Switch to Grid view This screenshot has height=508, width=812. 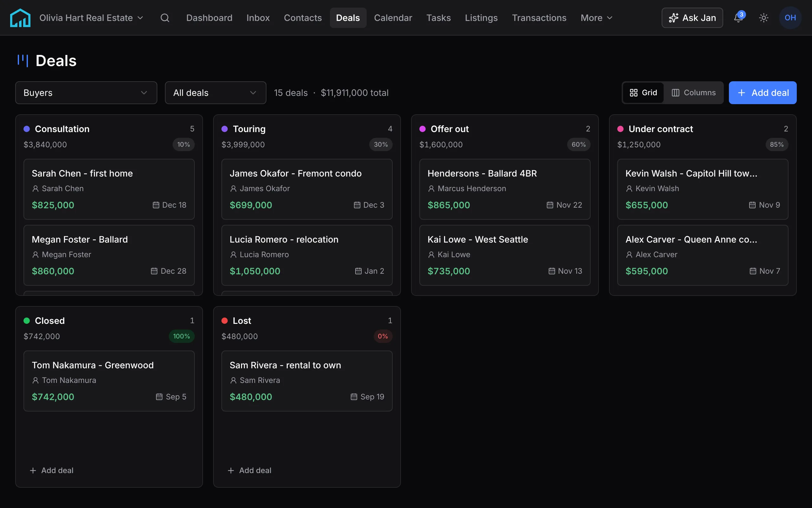(x=643, y=93)
